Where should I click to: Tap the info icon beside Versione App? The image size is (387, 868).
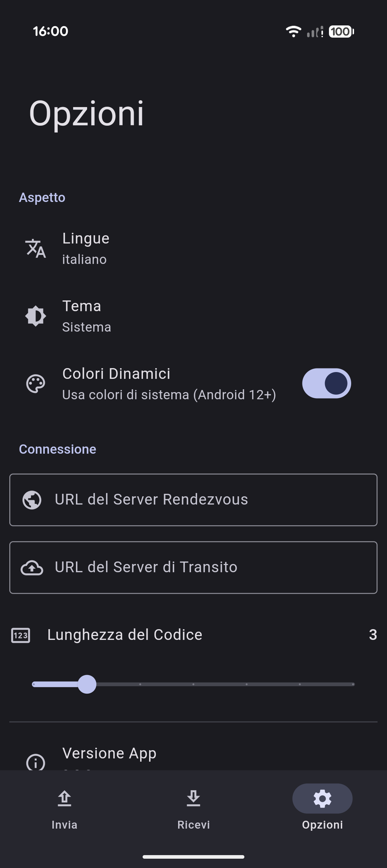pyautogui.click(x=35, y=762)
